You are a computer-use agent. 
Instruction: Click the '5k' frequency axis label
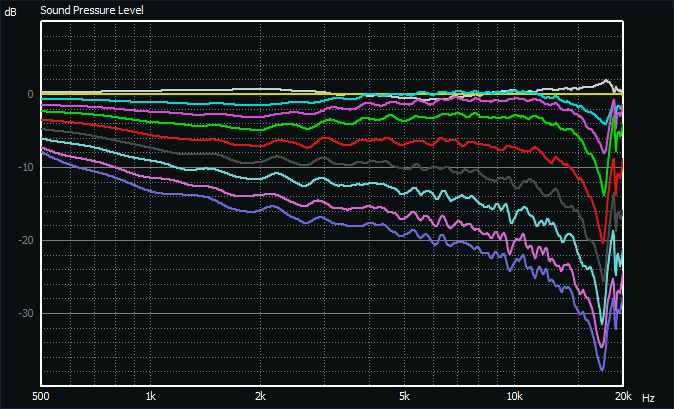pyautogui.click(x=404, y=396)
